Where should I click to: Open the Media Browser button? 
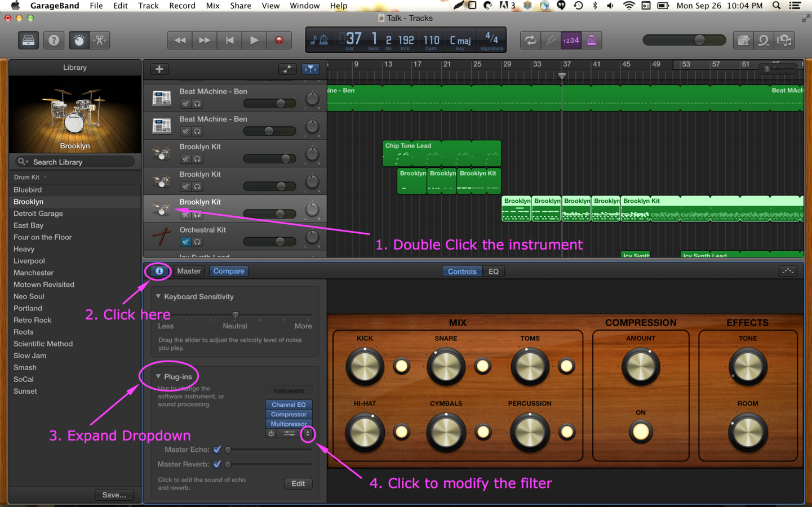pyautogui.click(x=784, y=41)
